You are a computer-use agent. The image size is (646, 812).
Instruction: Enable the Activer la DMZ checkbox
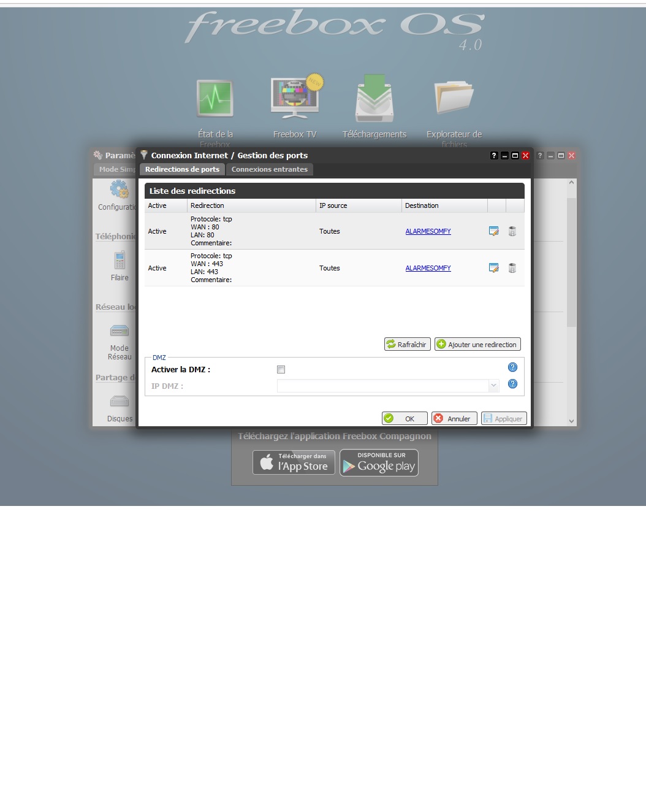tap(281, 370)
